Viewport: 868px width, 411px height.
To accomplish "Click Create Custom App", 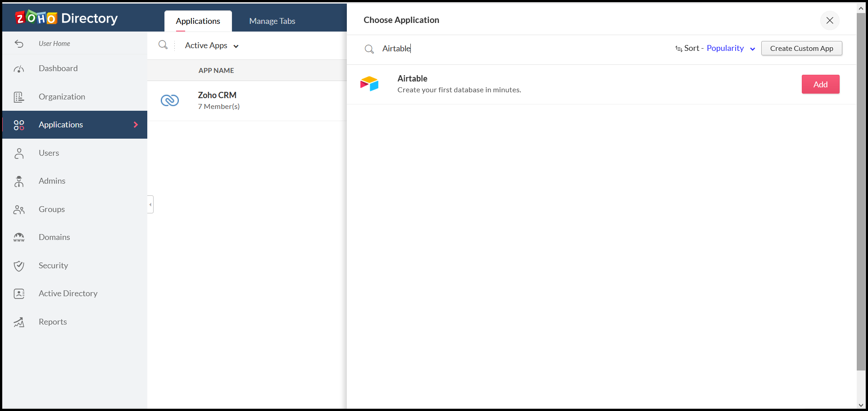I will click(x=801, y=48).
